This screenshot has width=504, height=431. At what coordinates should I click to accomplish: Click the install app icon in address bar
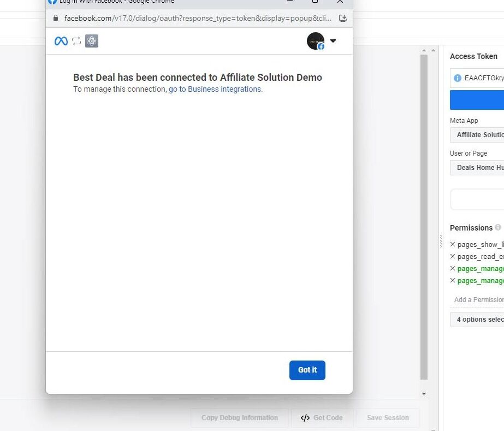(x=342, y=18)
